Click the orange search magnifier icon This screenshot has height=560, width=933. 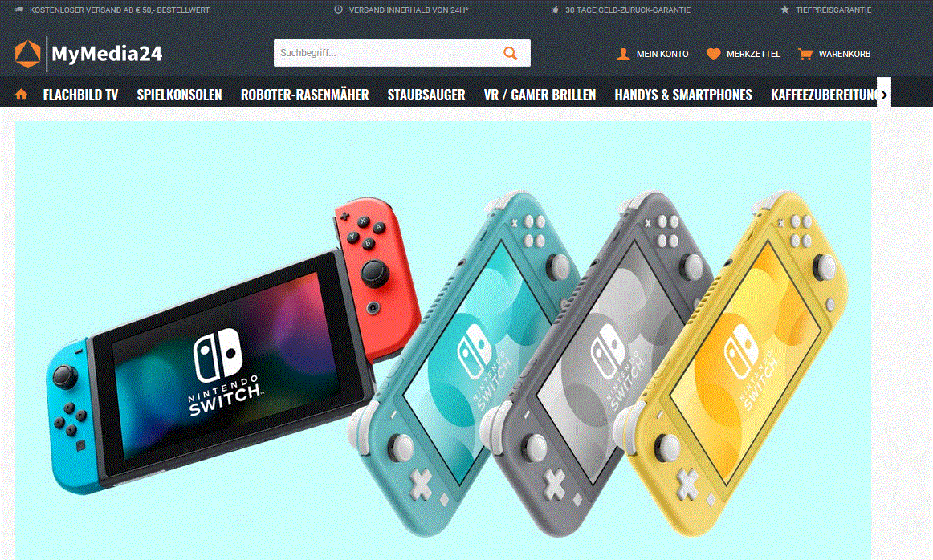(x=511, y=53)
